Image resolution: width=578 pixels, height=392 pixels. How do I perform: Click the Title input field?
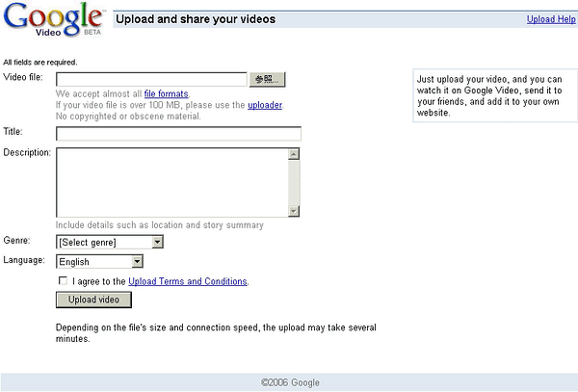point(178,133)
